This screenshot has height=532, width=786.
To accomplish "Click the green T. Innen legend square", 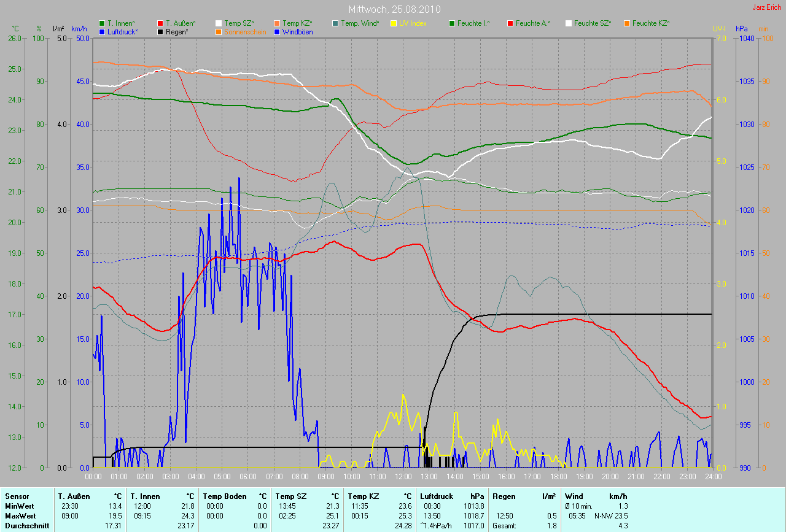I will point(102,23).
